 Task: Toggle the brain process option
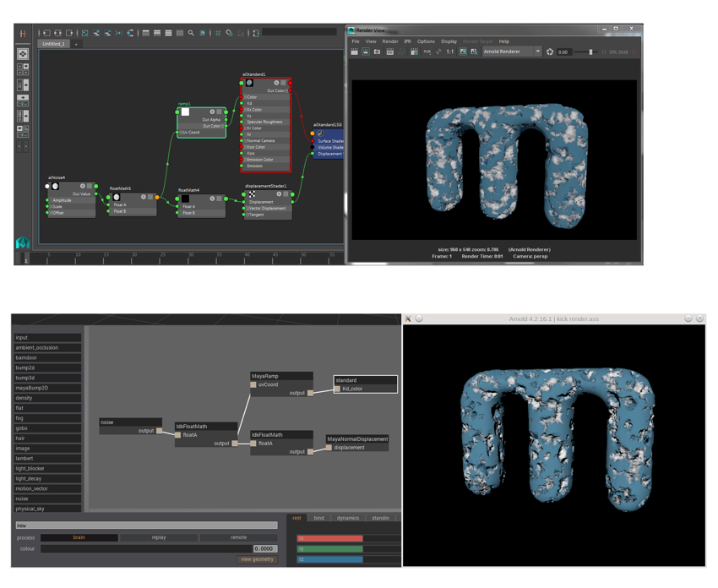pos(79,537)
